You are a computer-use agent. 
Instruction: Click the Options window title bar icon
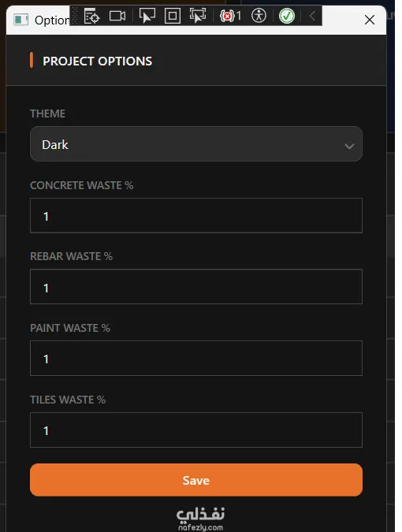coord(20,20)
